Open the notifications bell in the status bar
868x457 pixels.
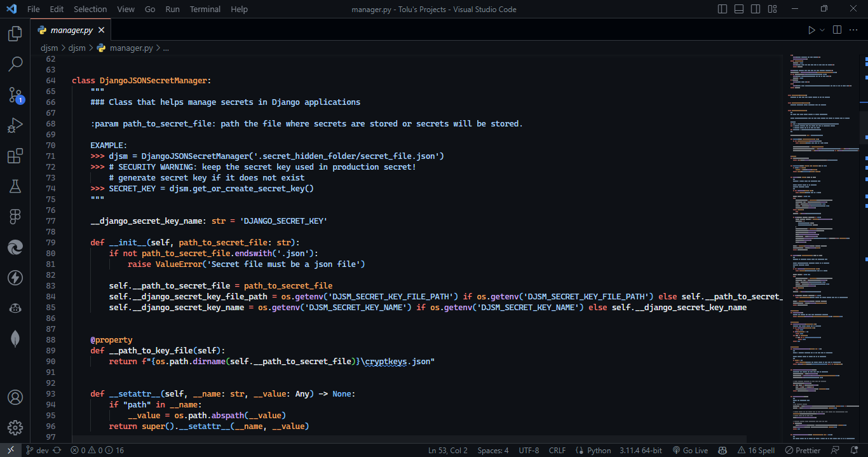[853, 450]
